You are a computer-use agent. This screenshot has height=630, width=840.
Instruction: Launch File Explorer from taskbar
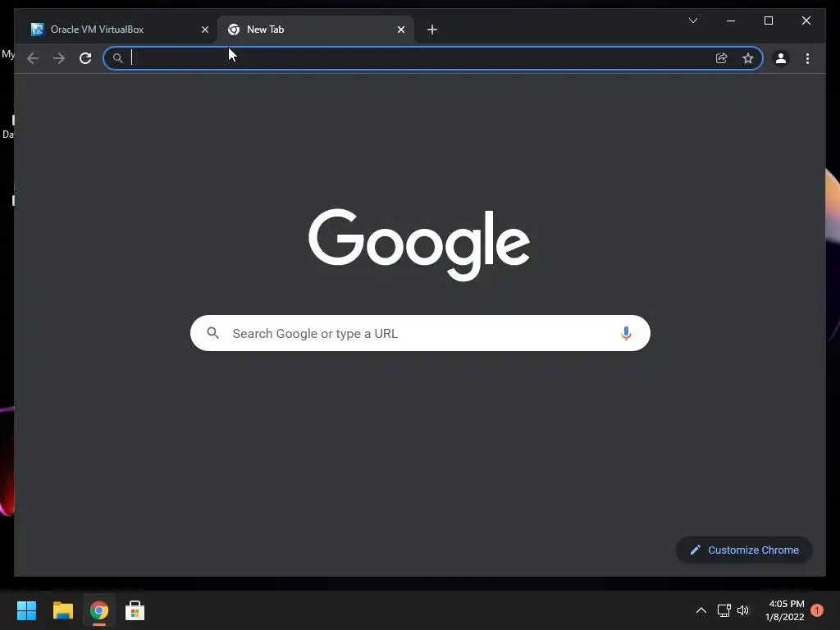(62, 610)
